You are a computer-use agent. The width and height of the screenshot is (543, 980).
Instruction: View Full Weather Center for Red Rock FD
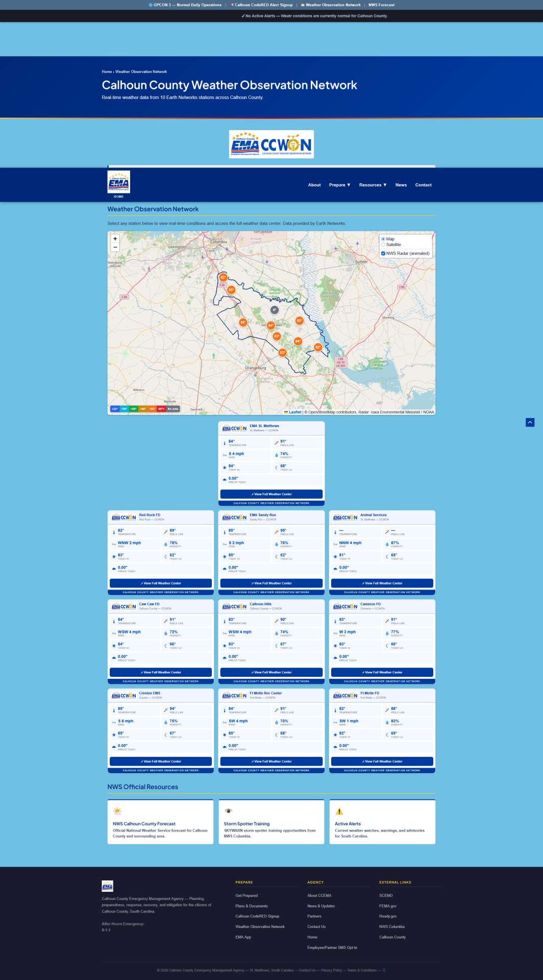pos(161,583)
